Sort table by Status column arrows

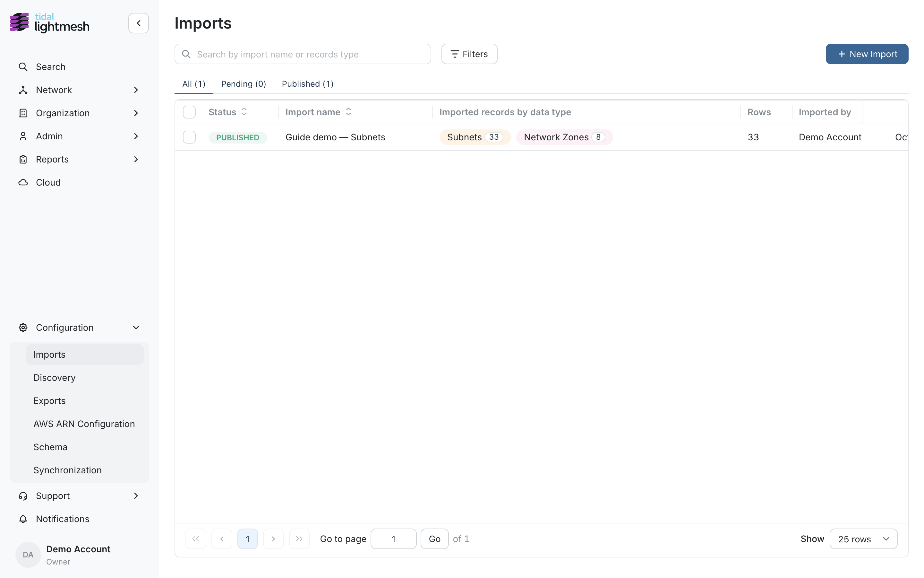point(244,112)
